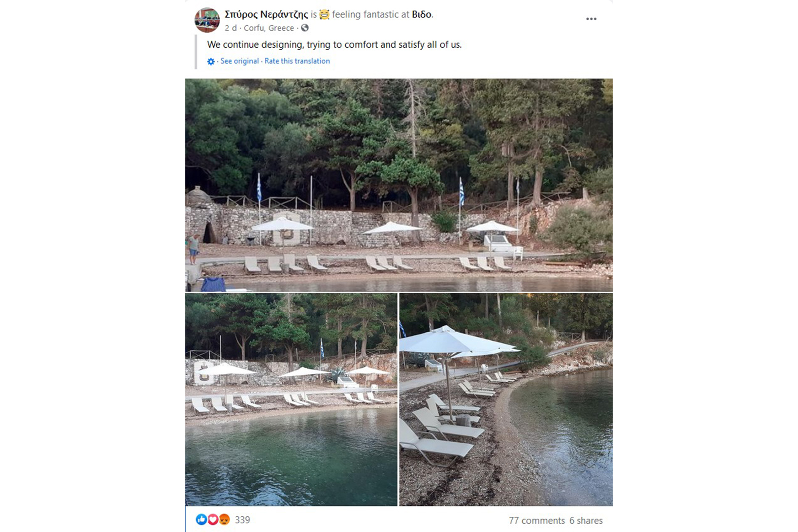Viewport: 798px width, 532px height.
Task: Open the post options via the three-dot icon
Action: [591, 18]
